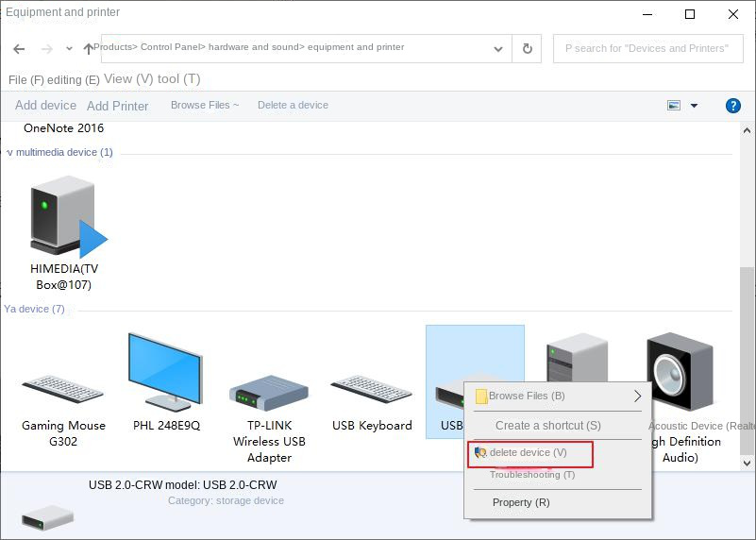This screenshot has width=756, height=540.
Task: Click Add Printer in the toolbar
Action: click(118, 106)
